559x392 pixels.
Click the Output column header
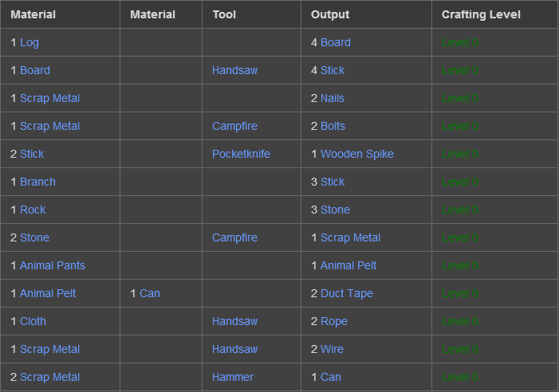click(330, 14)
